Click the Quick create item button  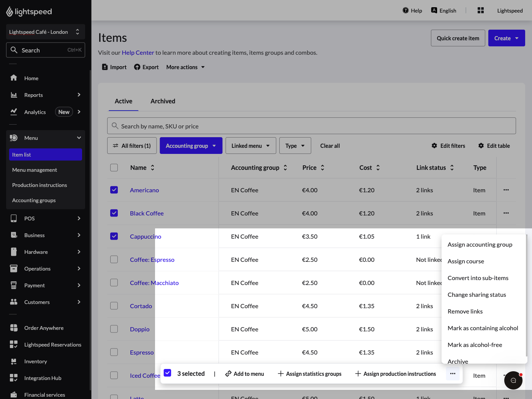(458, 38)
